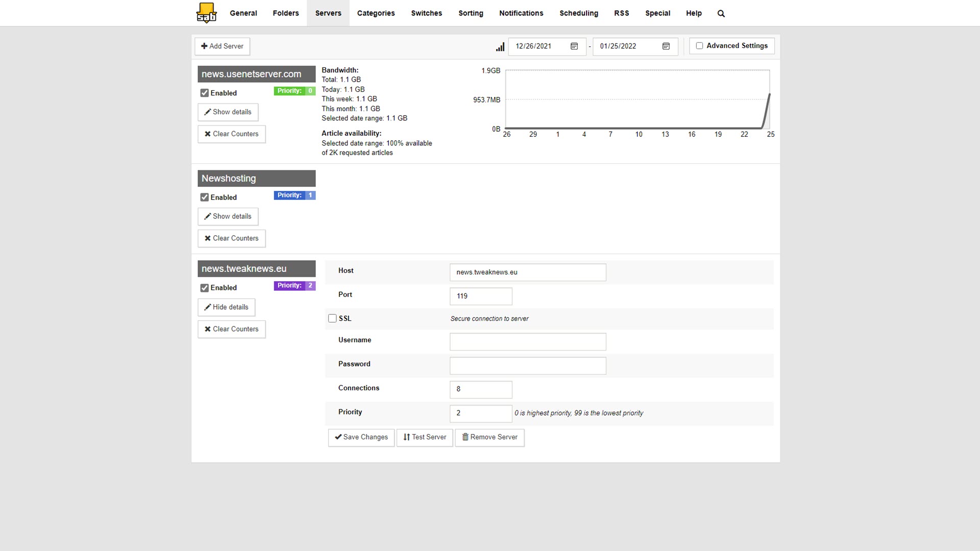This screenshot has height=551, width=980.
Task: Click the Remove Server button
Action: (x=489, y=437)
